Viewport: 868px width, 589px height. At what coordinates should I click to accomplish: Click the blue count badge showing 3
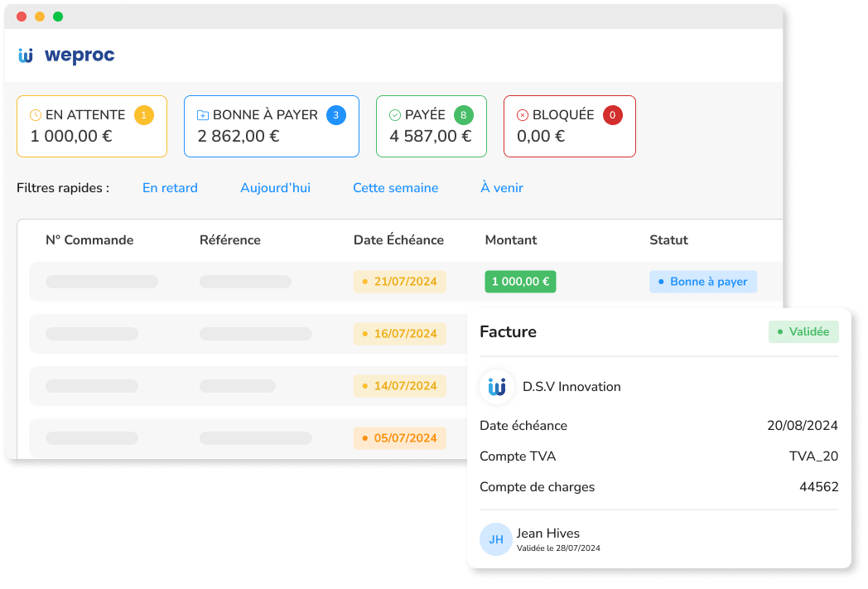pyautogui.click(x=335, y=115)
